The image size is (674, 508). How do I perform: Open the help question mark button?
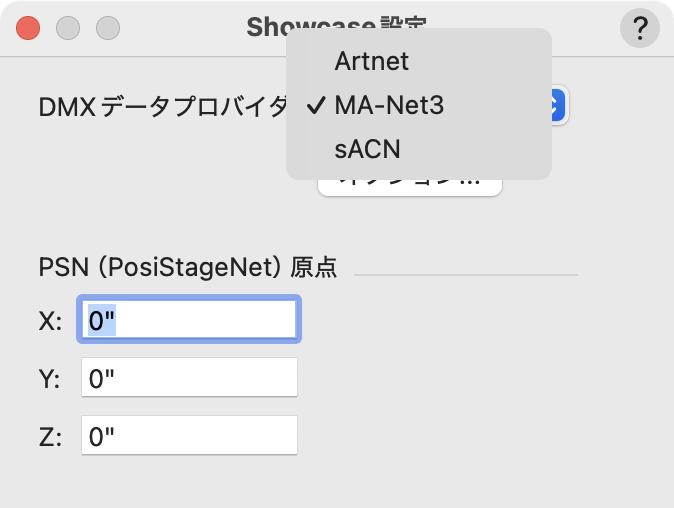pyautogui.click(x=641, y=28)
